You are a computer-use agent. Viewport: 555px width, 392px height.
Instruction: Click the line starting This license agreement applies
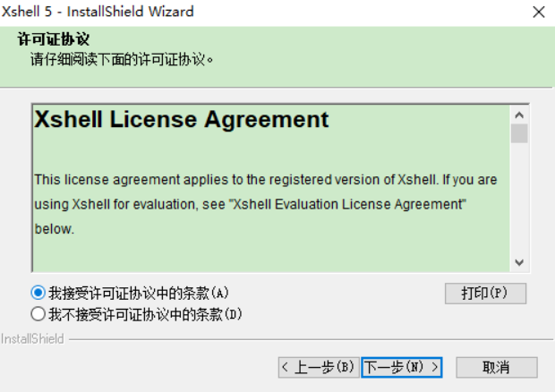click(x=266, y=180)
